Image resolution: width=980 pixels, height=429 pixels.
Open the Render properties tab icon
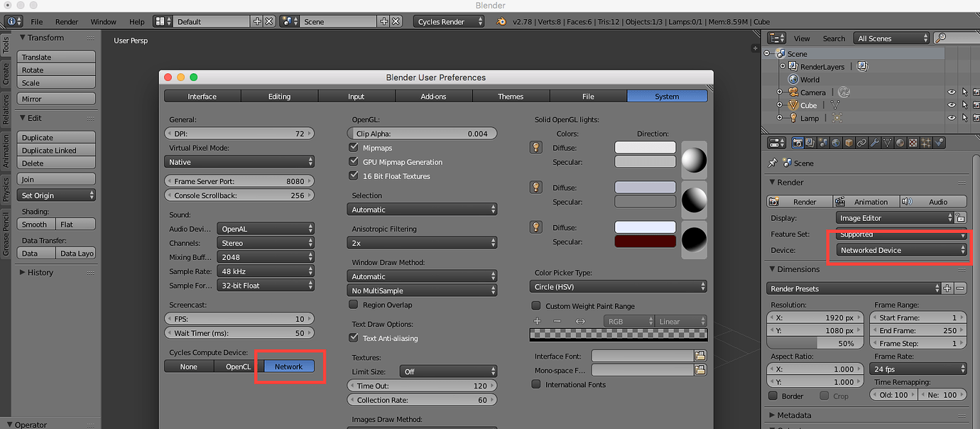(797, 143)
